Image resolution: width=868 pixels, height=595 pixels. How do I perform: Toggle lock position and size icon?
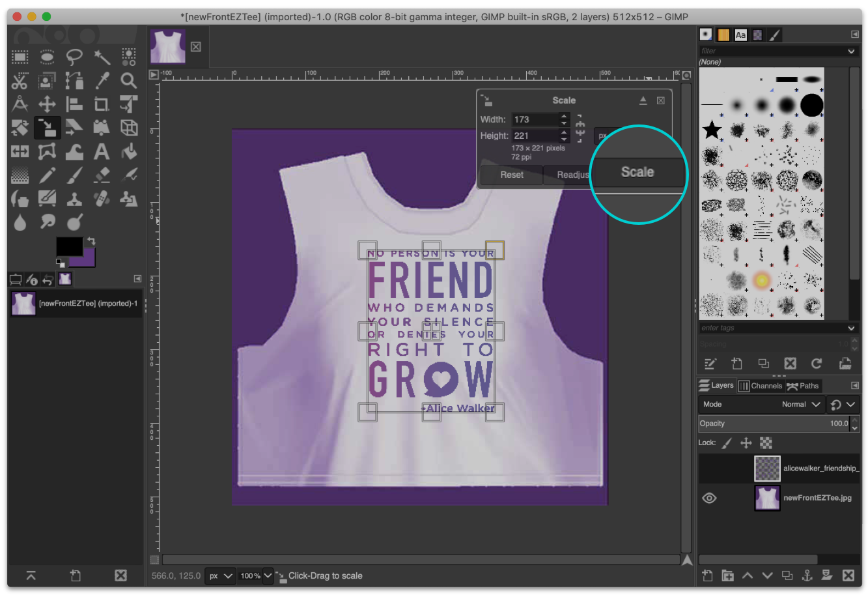click(x=746, y=443)
